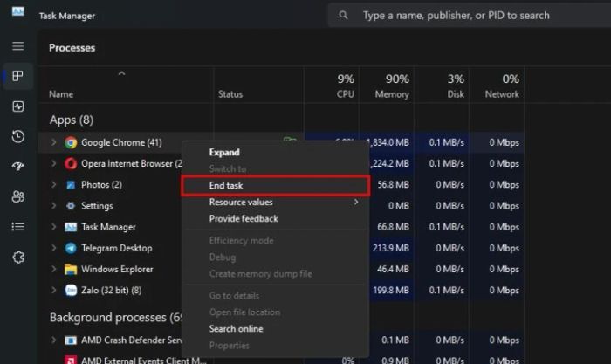Click the Windows Explorer folder icon
Viewport: 611px width, 364px height.
coord(71,270)
